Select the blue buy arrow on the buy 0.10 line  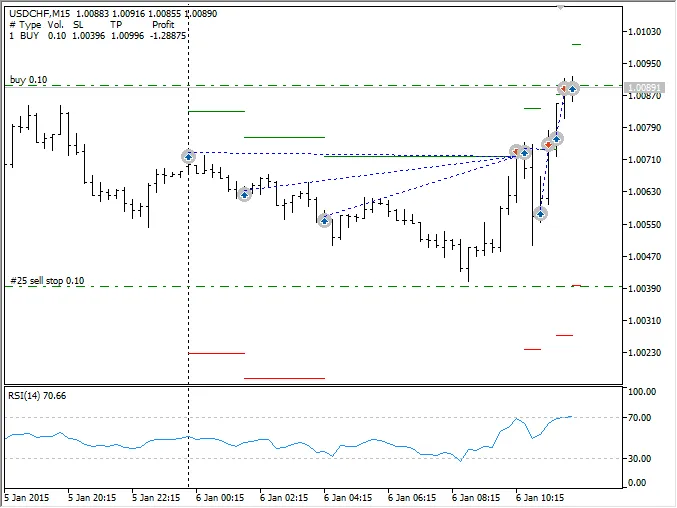572,88
